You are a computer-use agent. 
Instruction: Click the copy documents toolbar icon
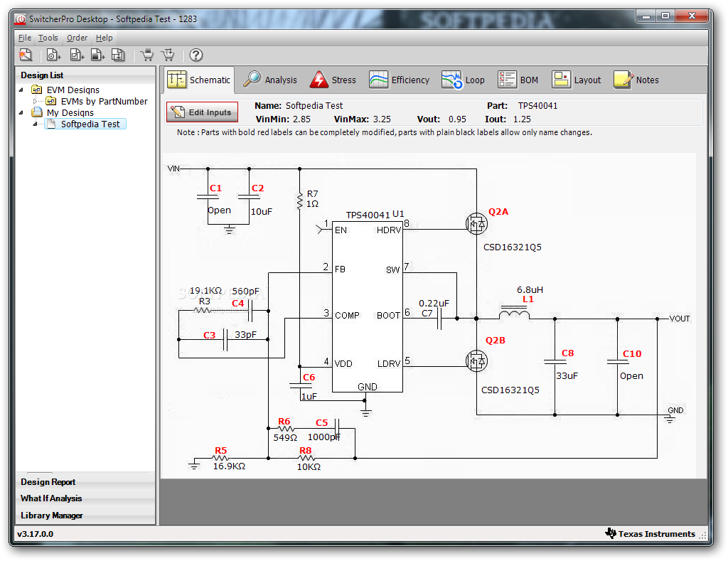tap(118, 55)
